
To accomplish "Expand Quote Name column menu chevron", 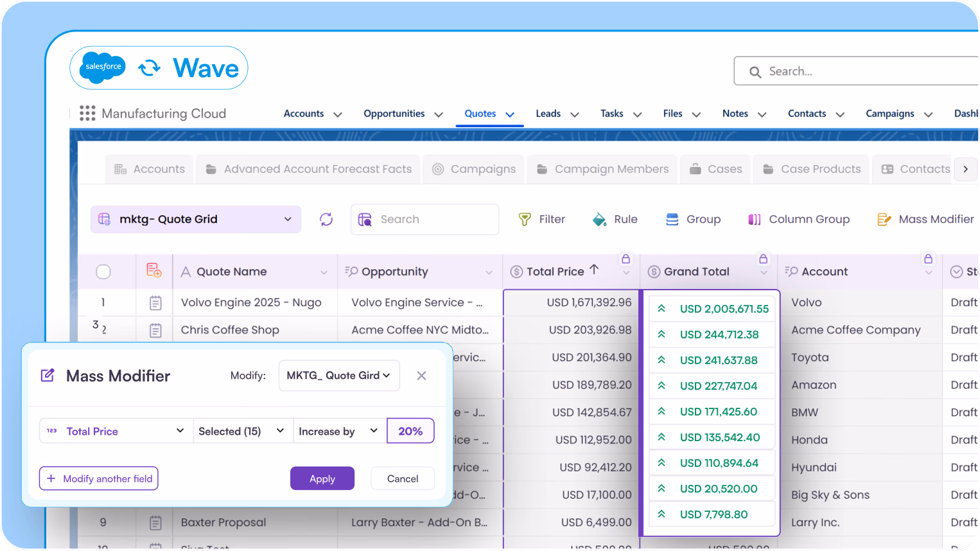I will (324, 272).
